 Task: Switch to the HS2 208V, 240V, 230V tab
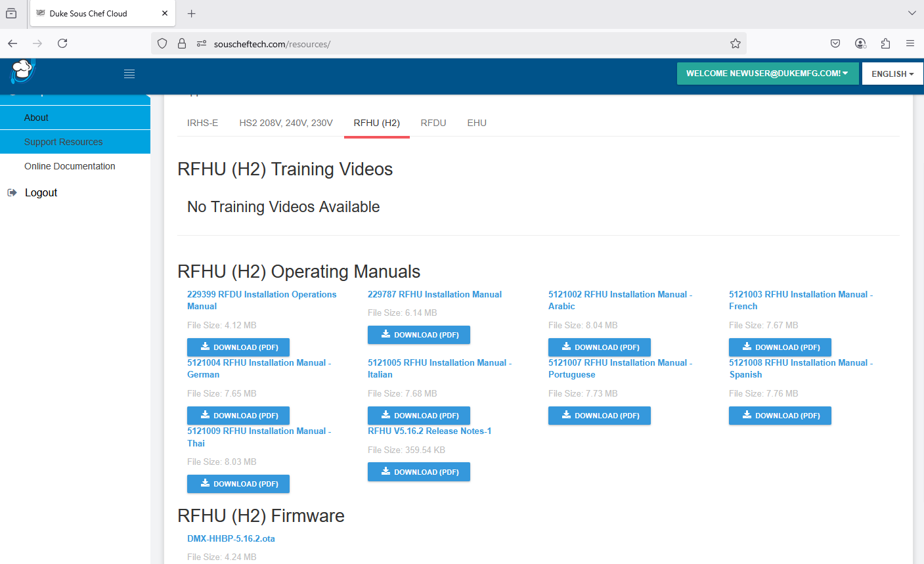click(286, 123)
